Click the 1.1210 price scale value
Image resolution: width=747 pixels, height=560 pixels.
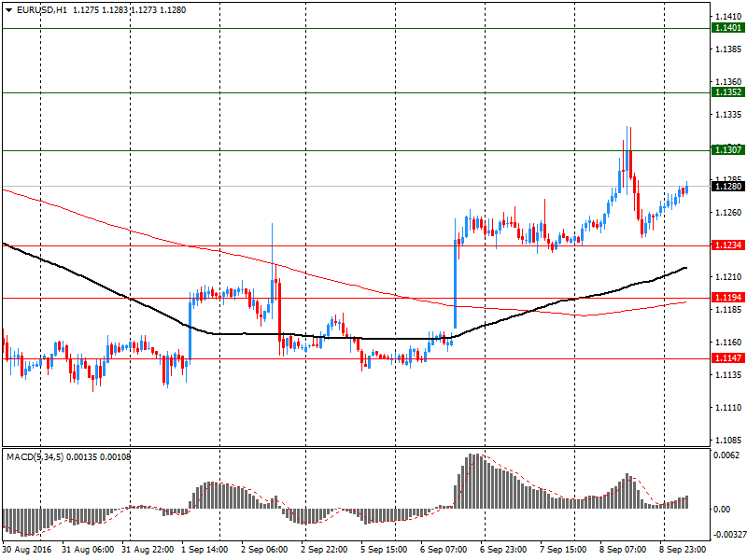[728, 276]
